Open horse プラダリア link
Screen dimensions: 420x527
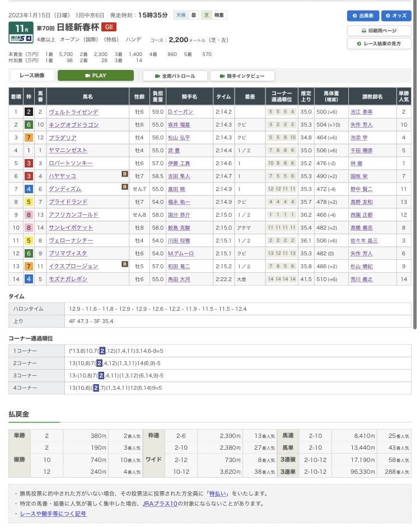point(63,137)
